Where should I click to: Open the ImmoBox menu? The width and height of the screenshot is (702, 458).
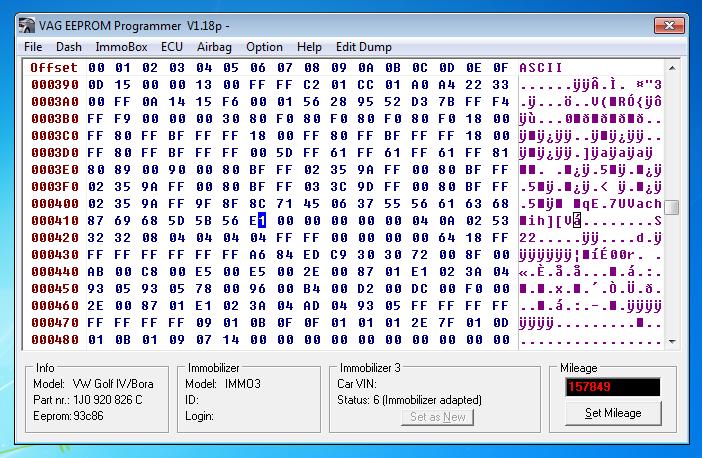pos(121,47)
